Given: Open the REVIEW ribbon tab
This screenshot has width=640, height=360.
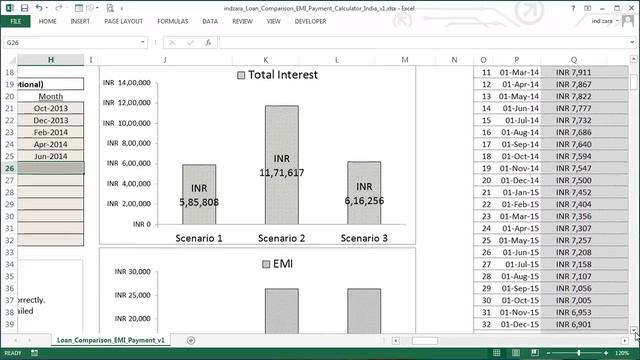Looking at the screenshot, I should tap(242, 21).
